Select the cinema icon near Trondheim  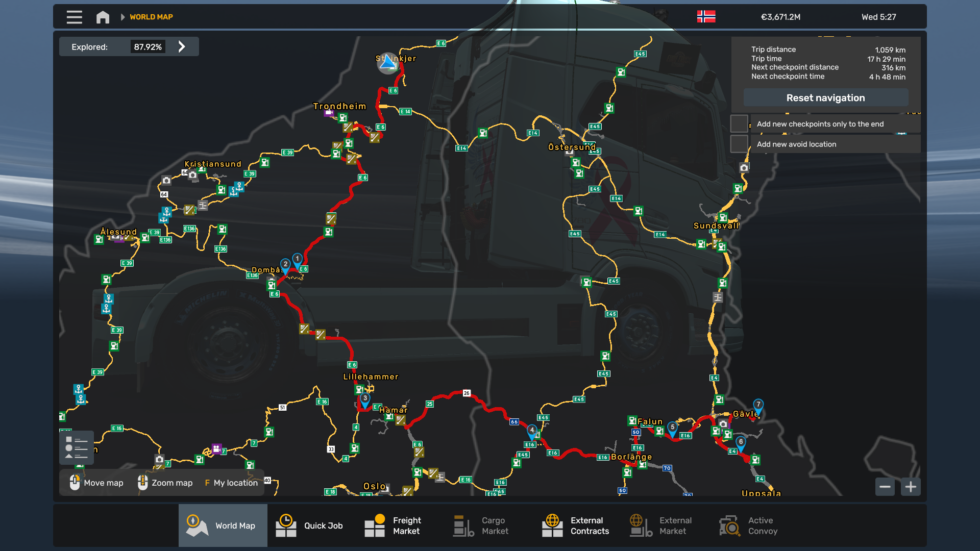click(x=329, y=113)
